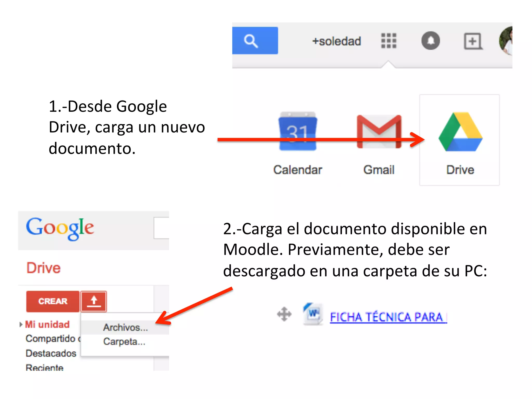Open the +soledad profile link

336,41
